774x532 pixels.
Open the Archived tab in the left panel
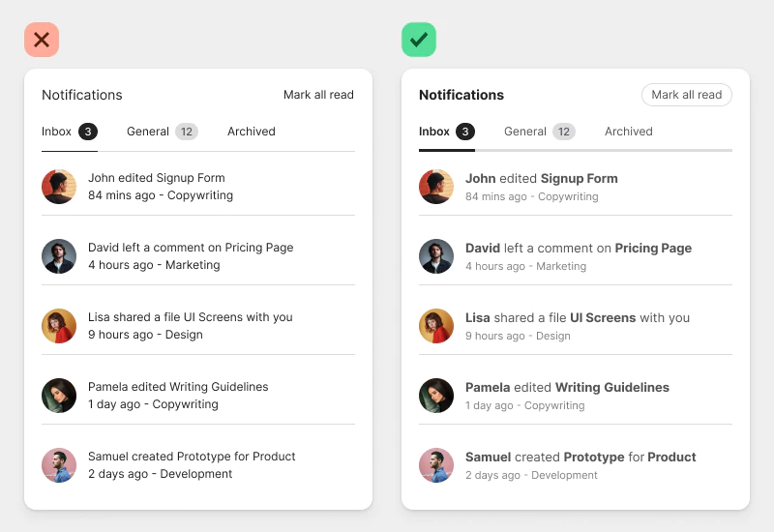(252, 132)
